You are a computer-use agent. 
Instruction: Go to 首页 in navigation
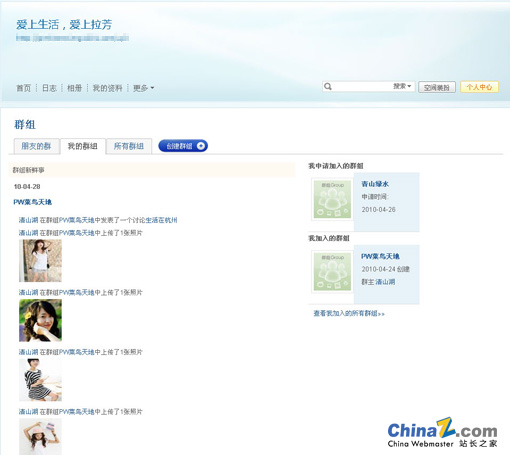[23, 88]
